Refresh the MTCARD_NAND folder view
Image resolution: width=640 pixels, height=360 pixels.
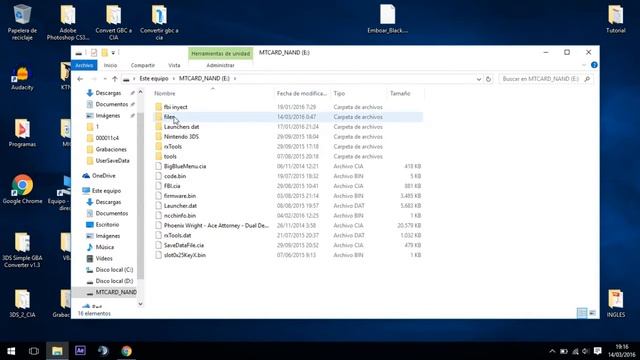pyautogui.click(x=489, y=79)
